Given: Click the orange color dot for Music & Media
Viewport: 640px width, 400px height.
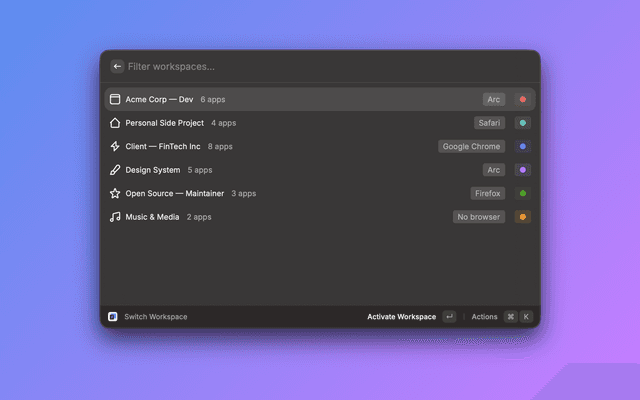Looking at the screenshot, I should click(522, 217).
